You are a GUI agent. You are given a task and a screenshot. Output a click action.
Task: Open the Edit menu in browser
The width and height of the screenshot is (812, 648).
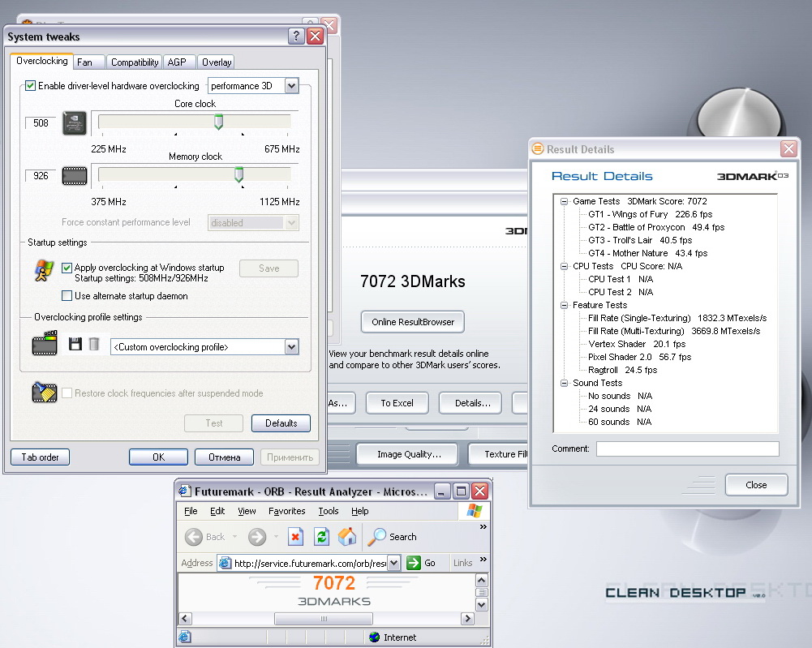217,511
